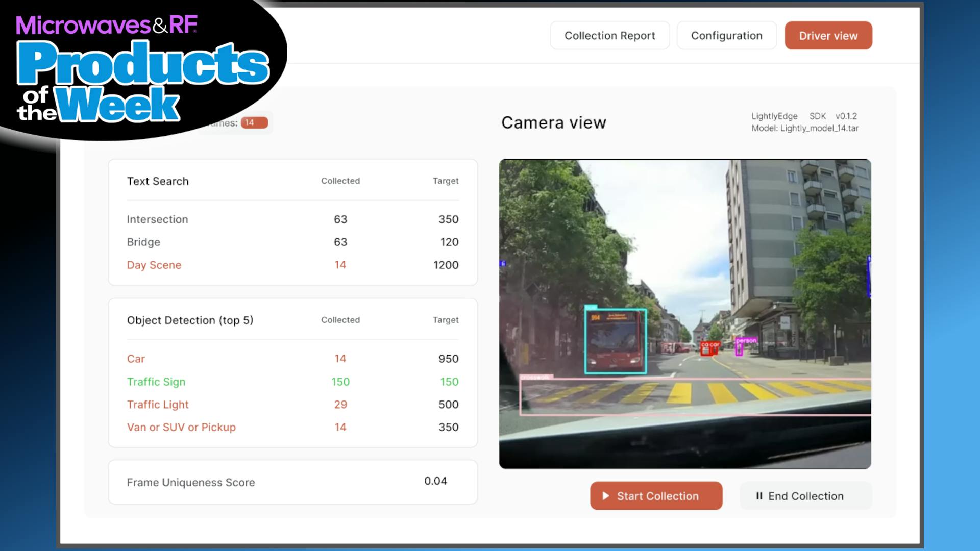The width and height of the screenshot is (980, 551).
Task: Click the red frames count badge 14
Action: coord(254,122)
